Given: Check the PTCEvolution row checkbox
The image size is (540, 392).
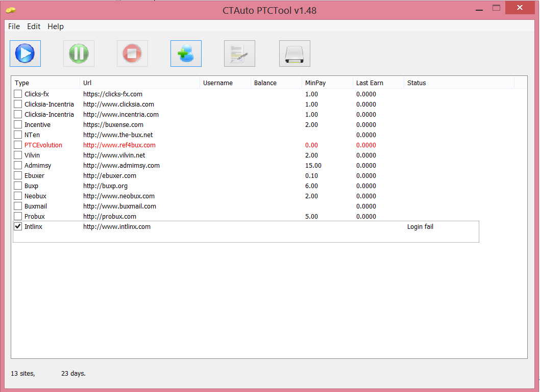Looking at the screenshot, I should pyautogui.click(x=18, y=145).
